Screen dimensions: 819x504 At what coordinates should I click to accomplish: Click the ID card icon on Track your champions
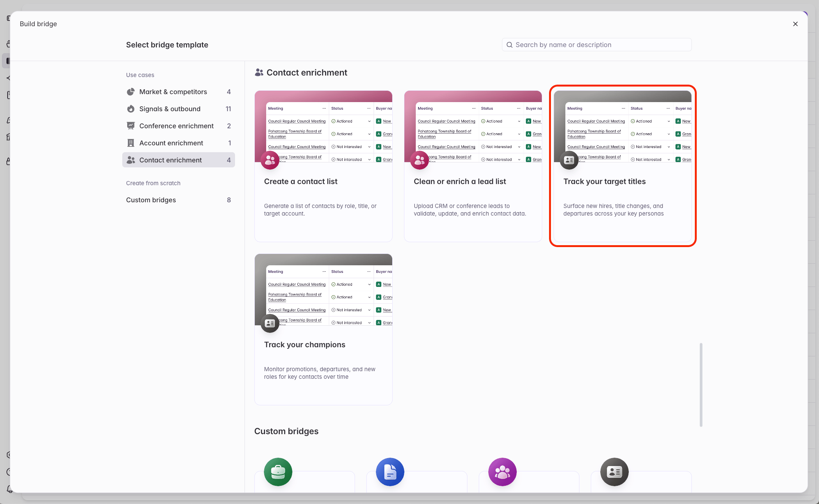(x=270, y=323)
